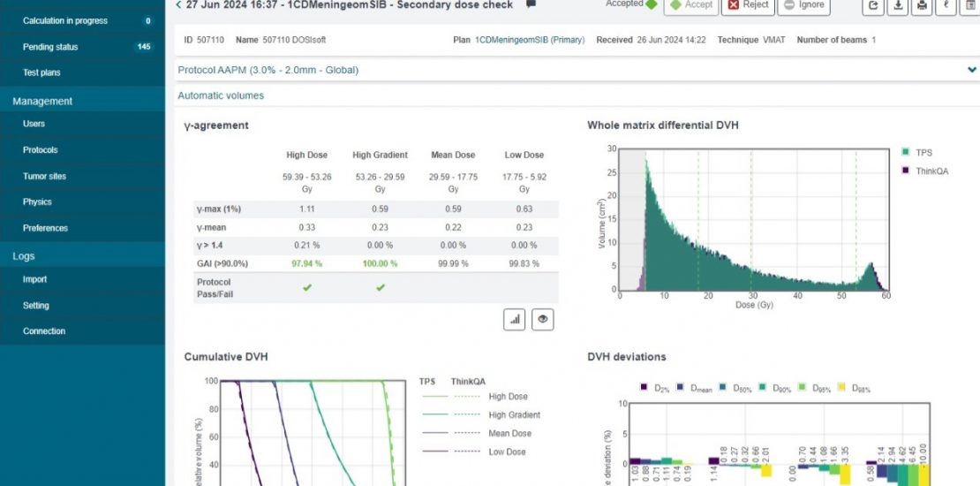
Task: Toggle ThinkQA series in differential DVH legend
Action: (x=924, y=171)
